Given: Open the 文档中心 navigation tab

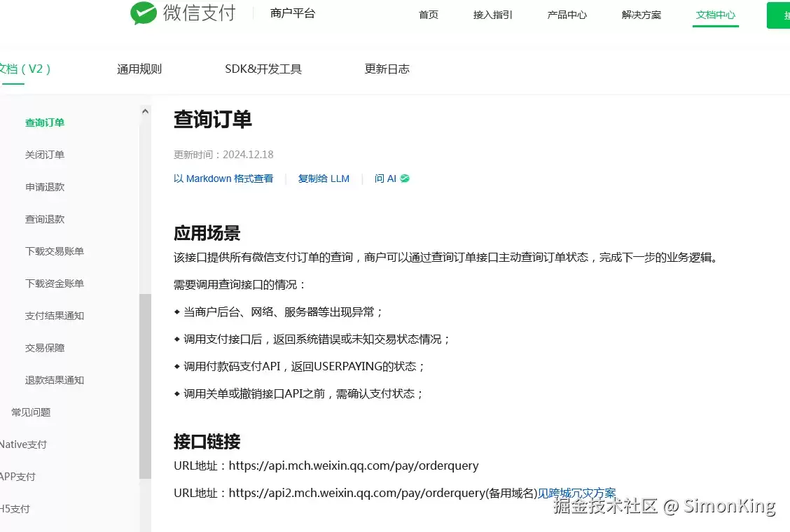Looking at the screenshot, I should 716,15.
